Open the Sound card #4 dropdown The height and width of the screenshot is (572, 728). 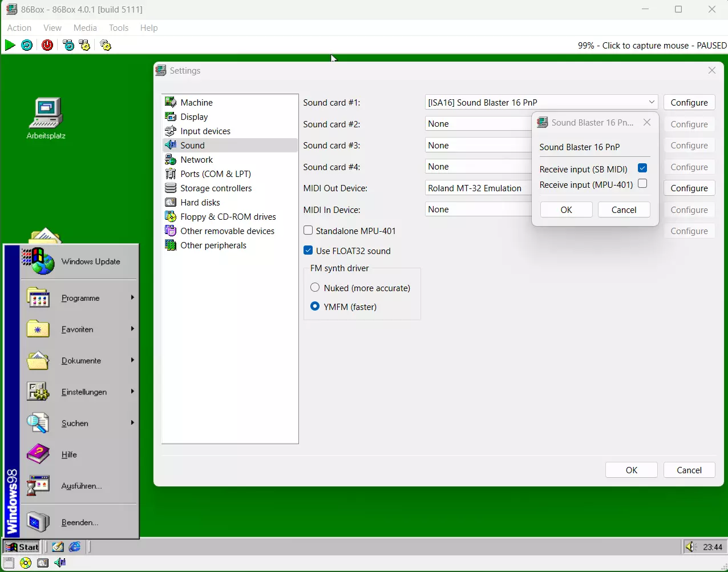click(478, 167)
